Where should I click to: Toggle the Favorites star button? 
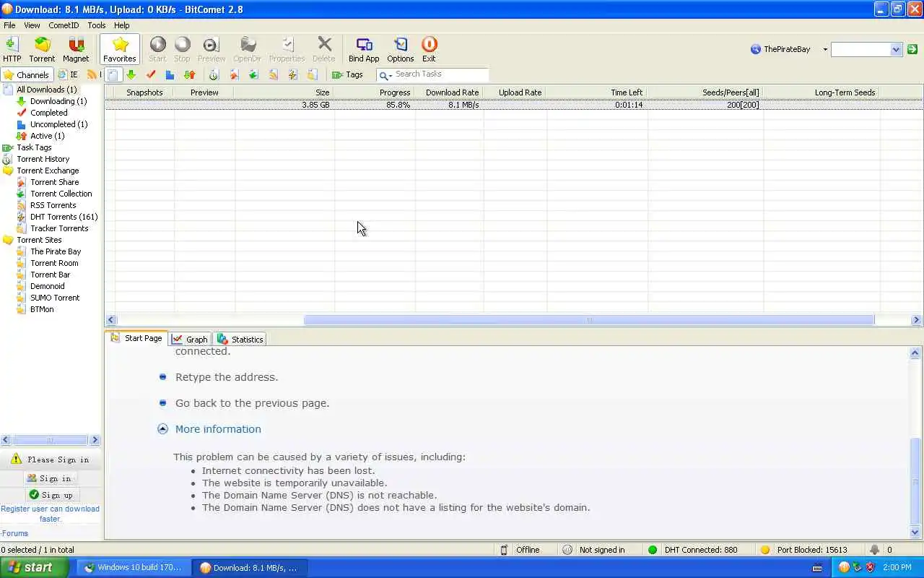pyautogui.click(x=119, y=49)
